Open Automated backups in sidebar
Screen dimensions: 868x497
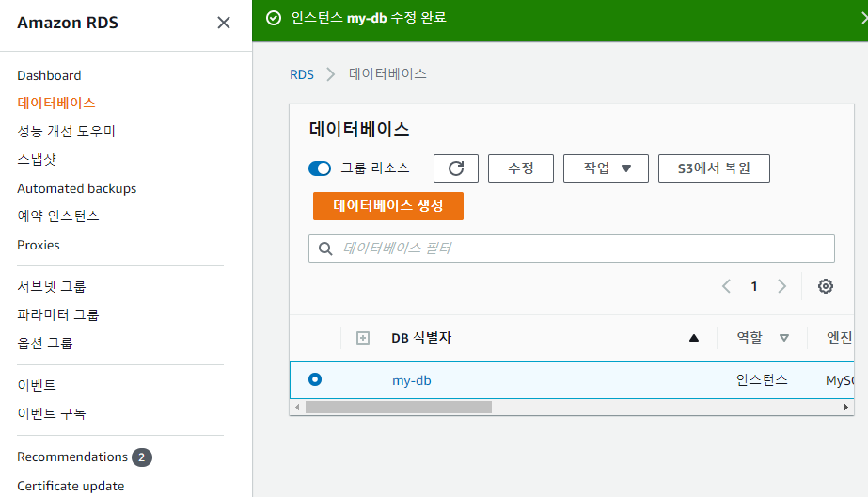(x=76, y=188)
